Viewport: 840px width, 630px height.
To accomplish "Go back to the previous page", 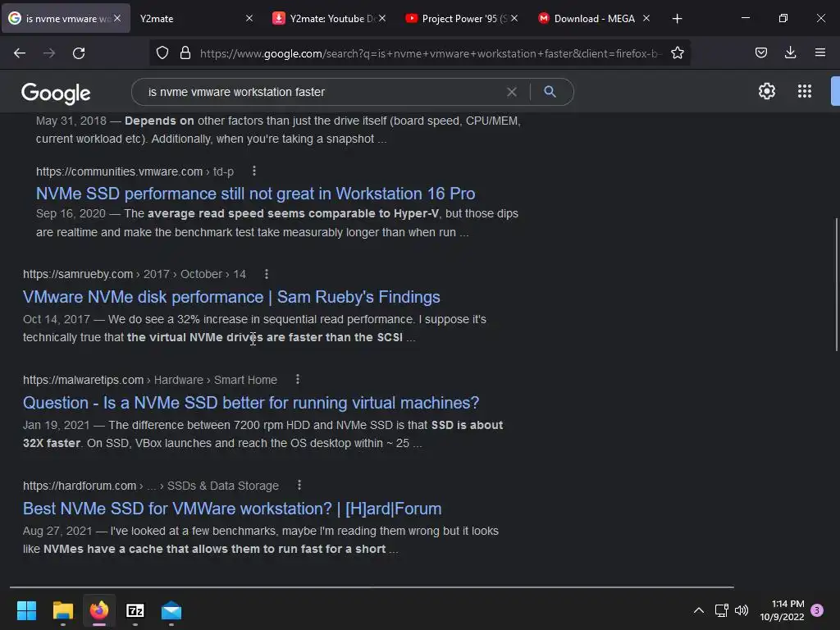I will [20, 53].
